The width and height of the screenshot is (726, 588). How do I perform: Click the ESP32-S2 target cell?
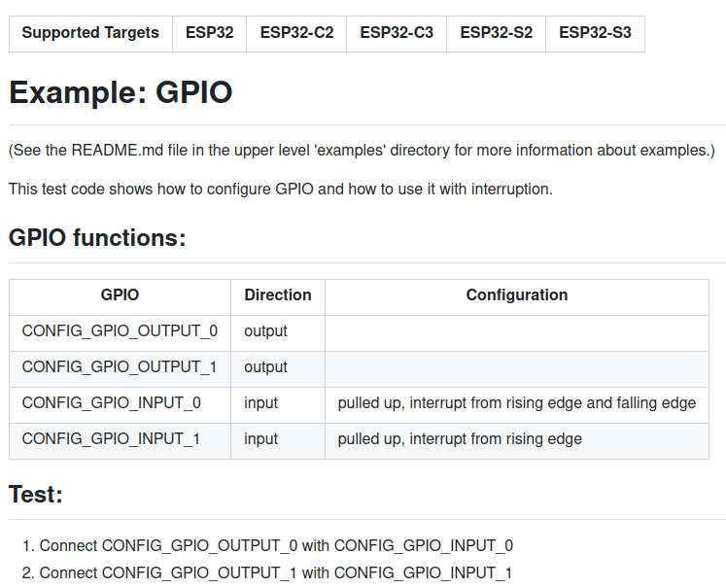[x=496, y=33]
